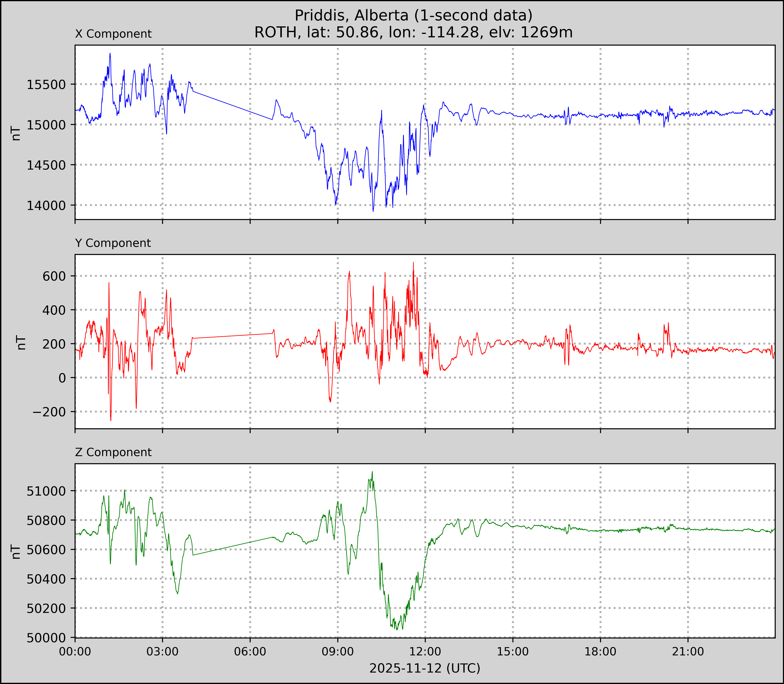Viewport: 784px width, 684px height.
Task: Click the 50200 tick label on Z plot
Action: click(x=46, y=608)
